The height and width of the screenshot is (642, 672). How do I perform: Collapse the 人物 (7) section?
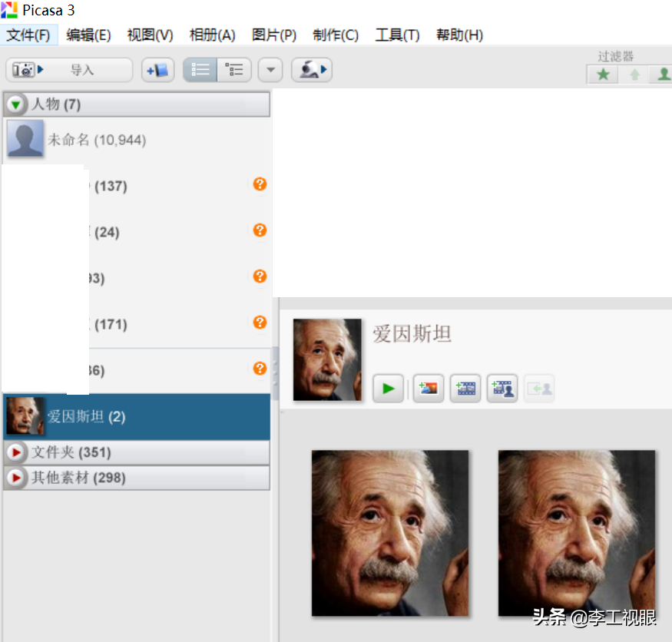(16, 104)
